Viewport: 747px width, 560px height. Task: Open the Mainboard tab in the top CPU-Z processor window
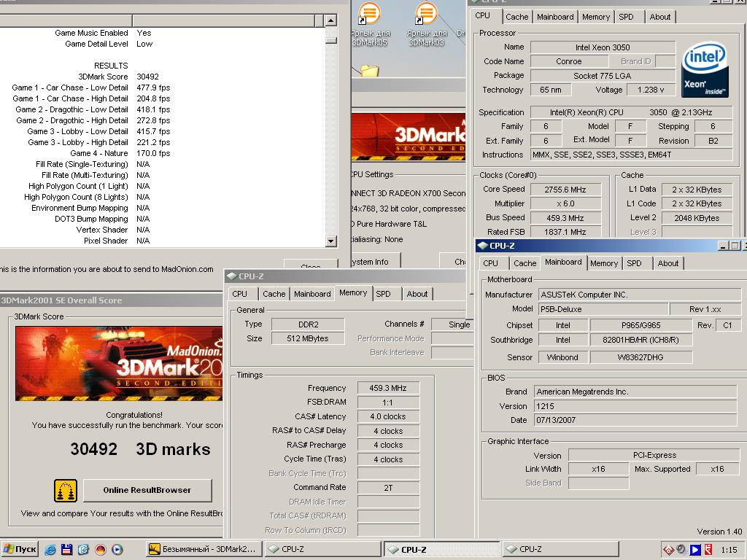tap(555, 17)
